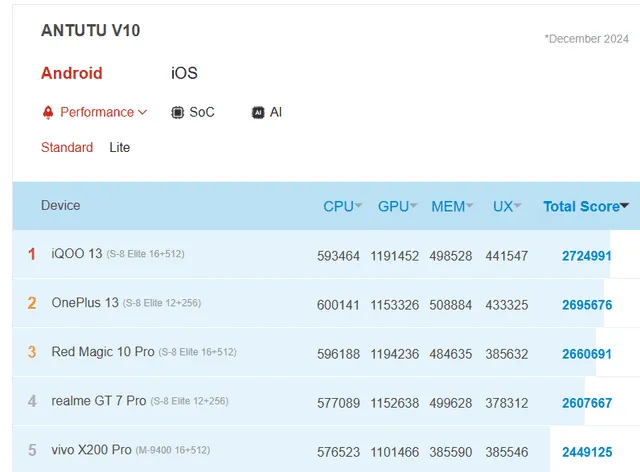Click iQOO 13 GPU score 1191452
640x472 pixels.
coord(395,256)
